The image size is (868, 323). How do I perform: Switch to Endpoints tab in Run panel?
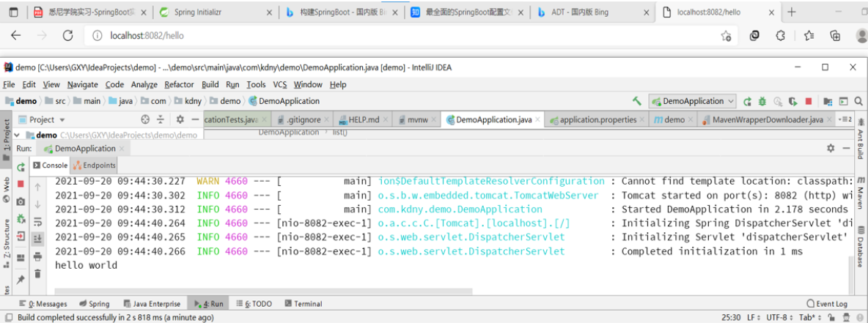(94, 166)
